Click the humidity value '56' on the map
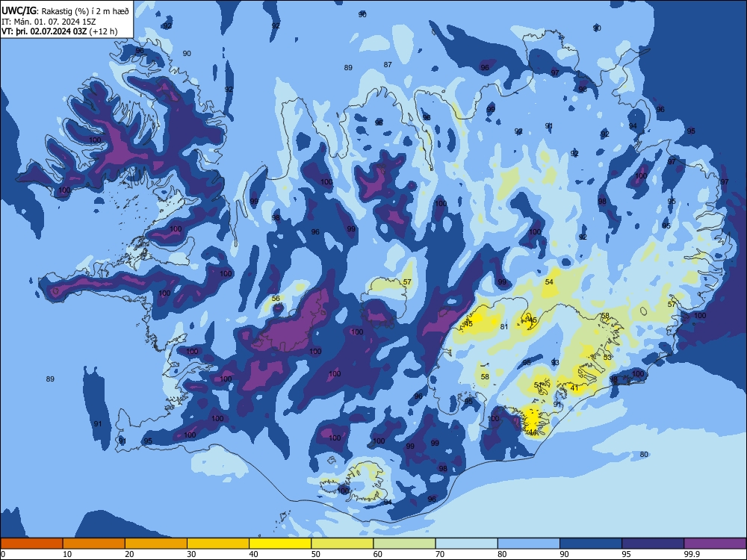The height and width of the screenshot is (560, 747). 276,299
